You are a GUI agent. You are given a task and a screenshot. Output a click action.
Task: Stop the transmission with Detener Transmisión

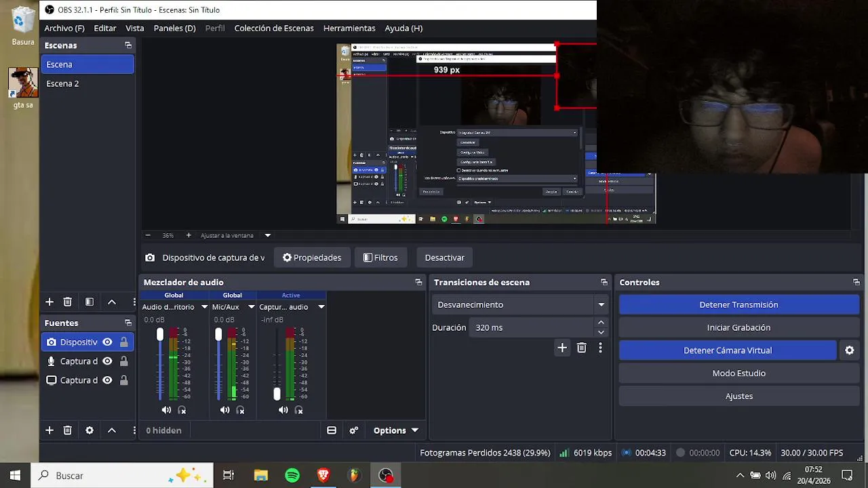pos(738,304)
